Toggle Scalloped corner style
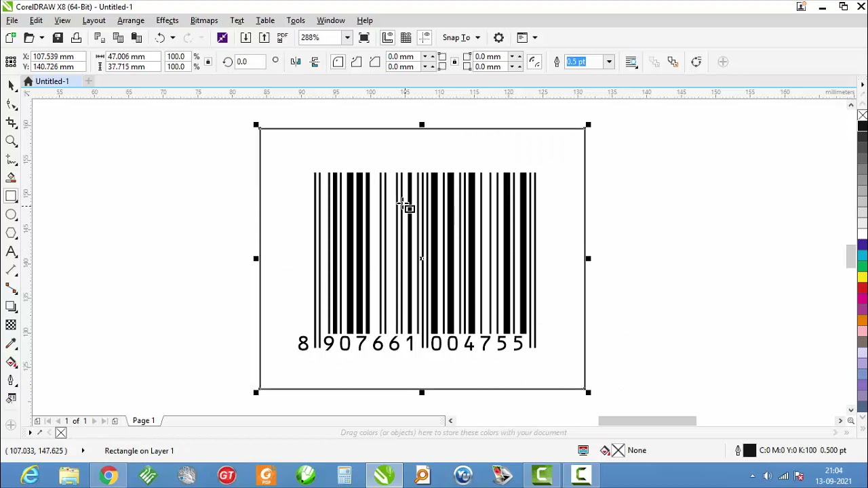This screenshot has width=868, height=488. (x=356, y=62)
